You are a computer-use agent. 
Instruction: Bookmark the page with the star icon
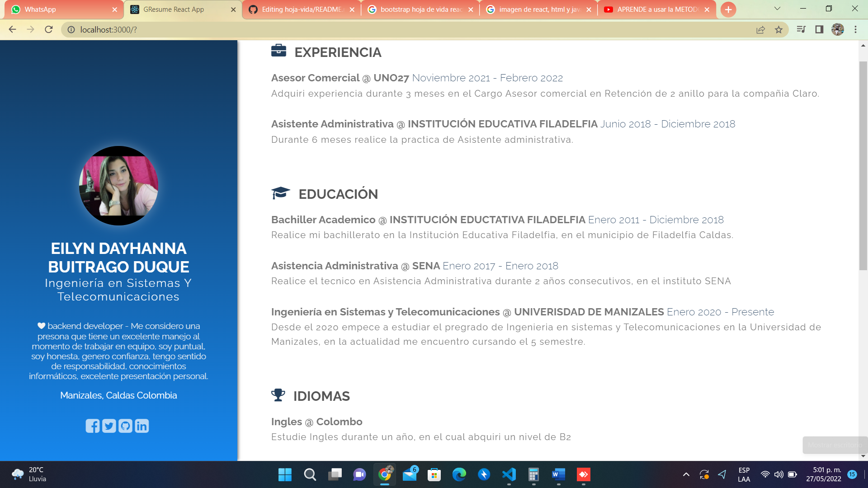(779, 29)
